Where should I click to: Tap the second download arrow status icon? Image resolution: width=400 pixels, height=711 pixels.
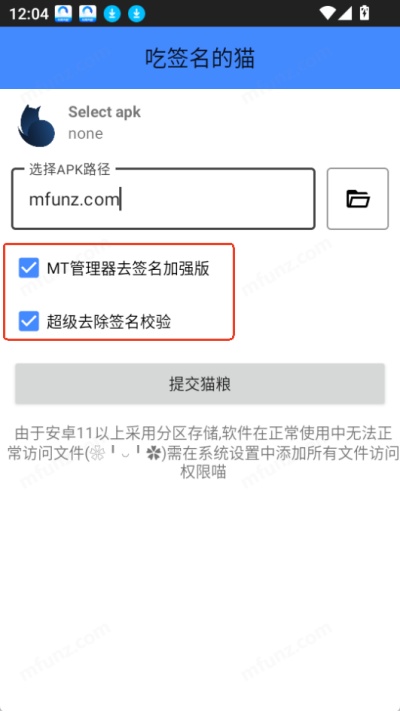click(137, 14)
